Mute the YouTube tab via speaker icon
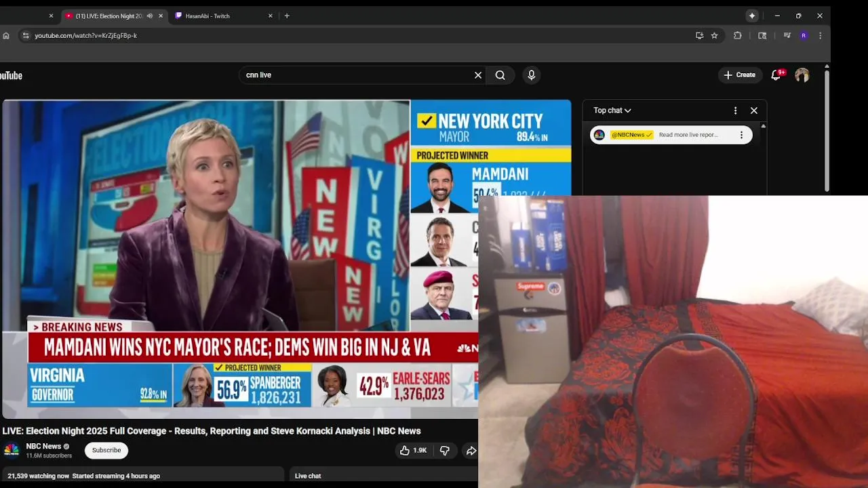Viewport: 868px width, 488px height. click(x=150, y=16)
